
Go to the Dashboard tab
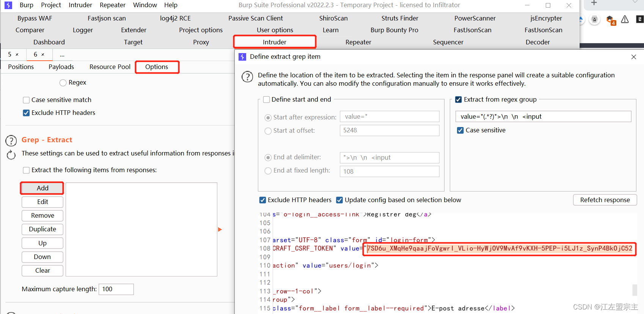click(x=49, y=42)
